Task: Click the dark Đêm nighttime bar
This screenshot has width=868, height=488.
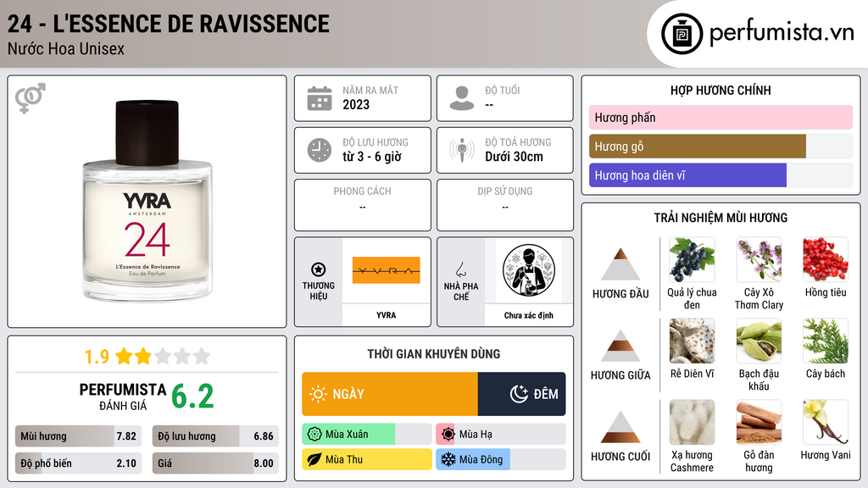Action: click(521, 394)
